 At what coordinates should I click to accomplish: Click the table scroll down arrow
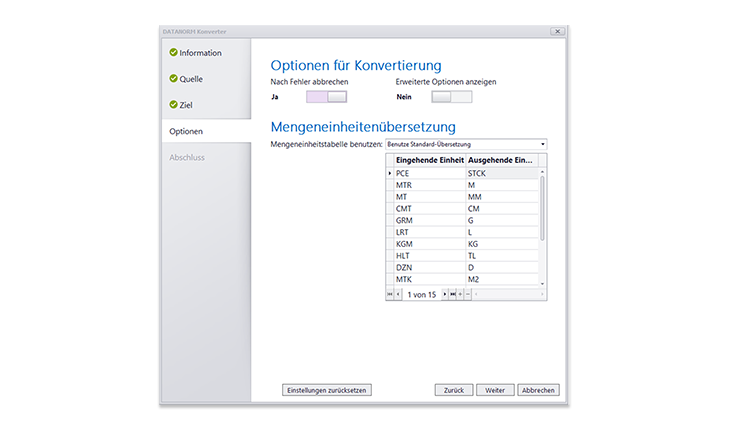pyautogui.click(x=542, y=284)
